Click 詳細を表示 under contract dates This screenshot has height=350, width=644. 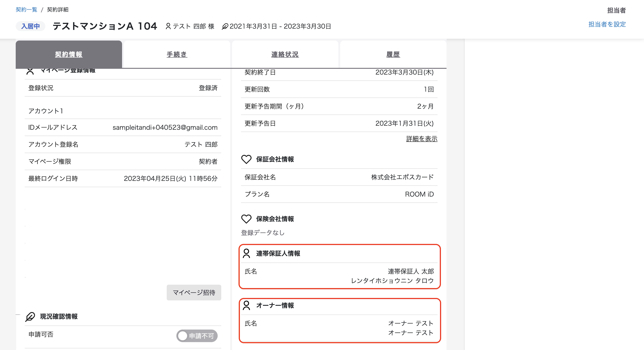tap(422, 139)
